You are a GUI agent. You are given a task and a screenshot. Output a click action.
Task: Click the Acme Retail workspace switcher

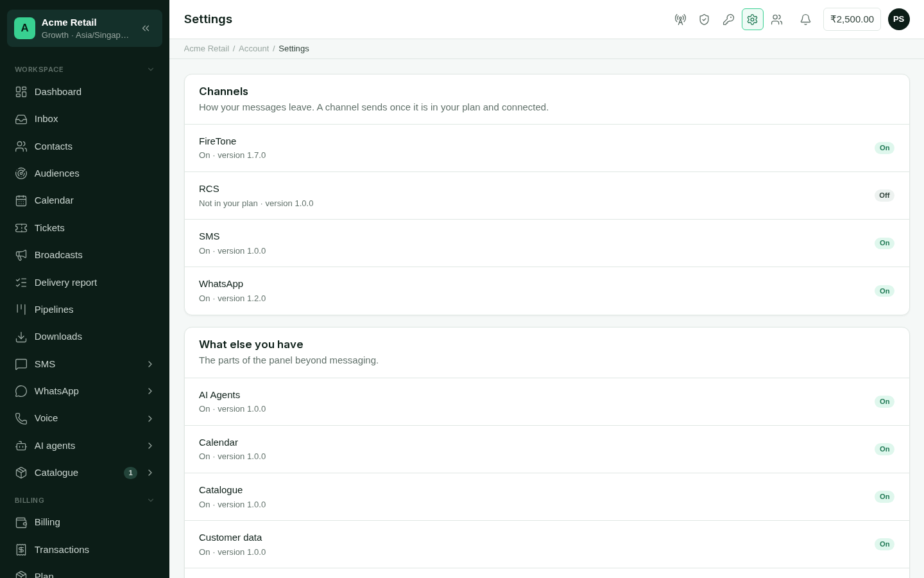tap(85, 28)
